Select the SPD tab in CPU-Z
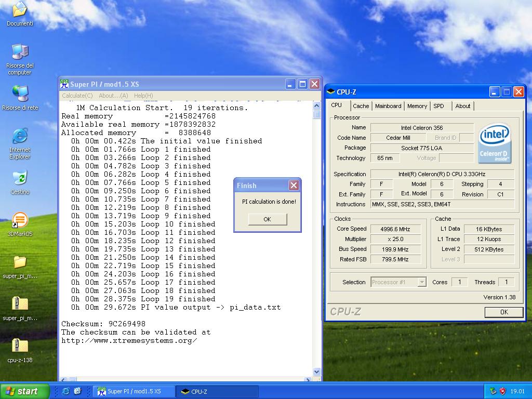The width and height of the screenshot is (532, 399). (x=439, y=106)
